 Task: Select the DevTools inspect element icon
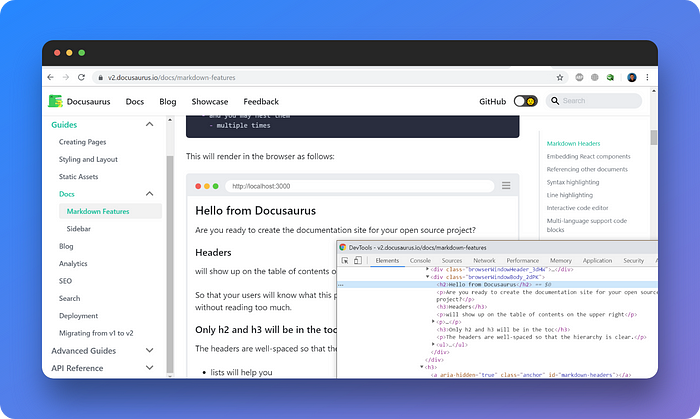point(345,261)
